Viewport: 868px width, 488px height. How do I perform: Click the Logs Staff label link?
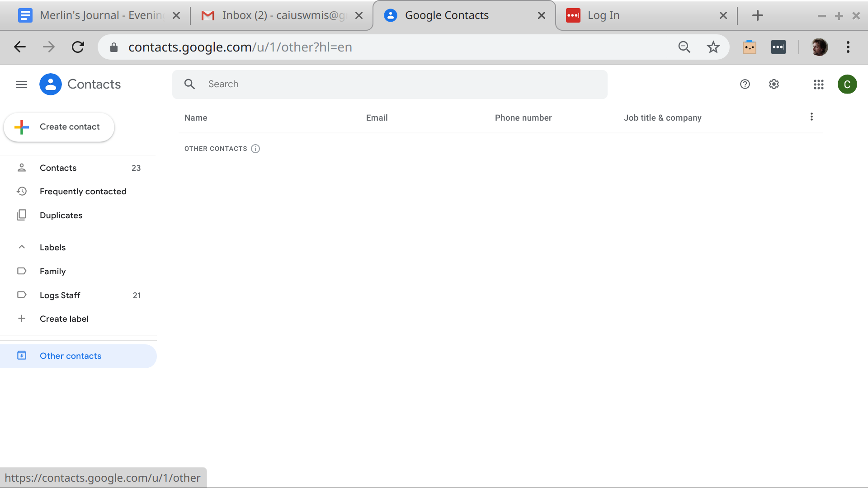coord(60,295)
